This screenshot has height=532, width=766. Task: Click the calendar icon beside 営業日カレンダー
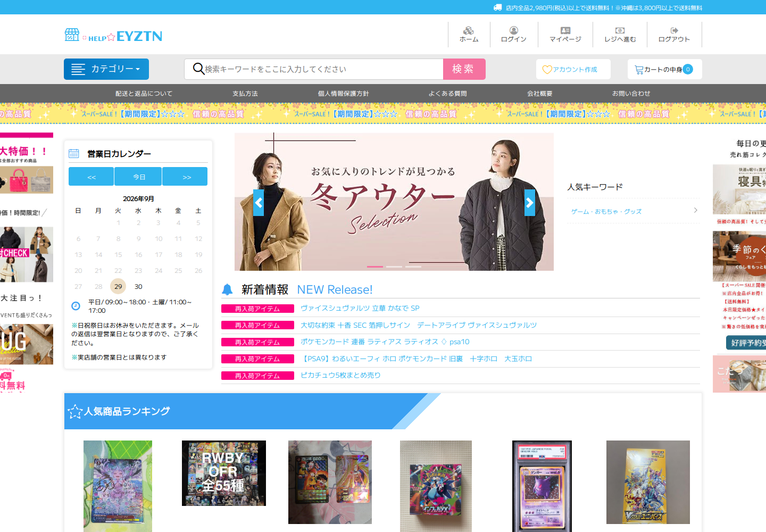pos(74,154)
